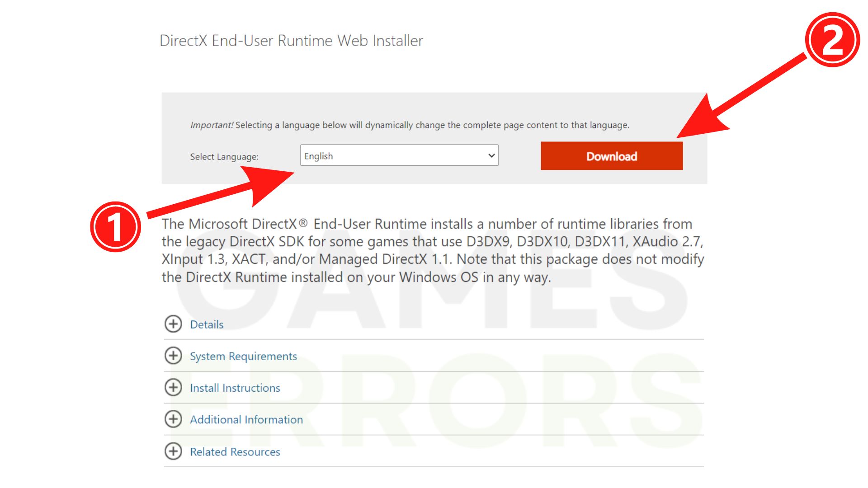Viewport: 868px width, 488px height.
Task: Click the Important language notice text
Action: pyautogui.click(x=409, y=125)
